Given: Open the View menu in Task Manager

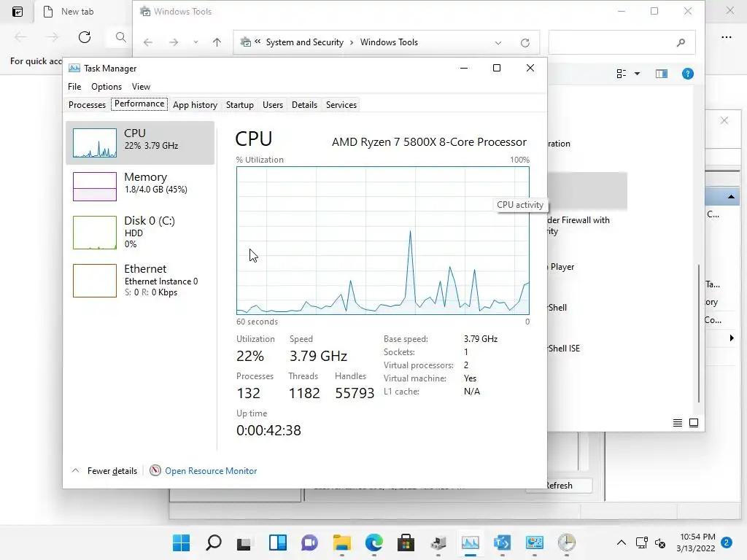Looking at the screenshot, I should pyautogui.click(x=141, y=87).
